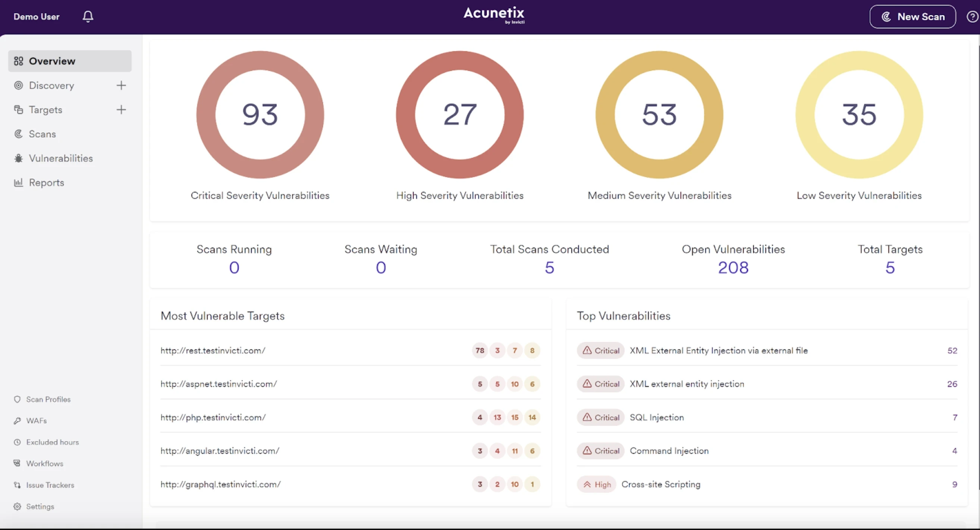Image resolution: width=980 pixels, height=530 pixels.
Task: Click the Vulnerabilities icon in sidebar
Action: pos(18,157)
